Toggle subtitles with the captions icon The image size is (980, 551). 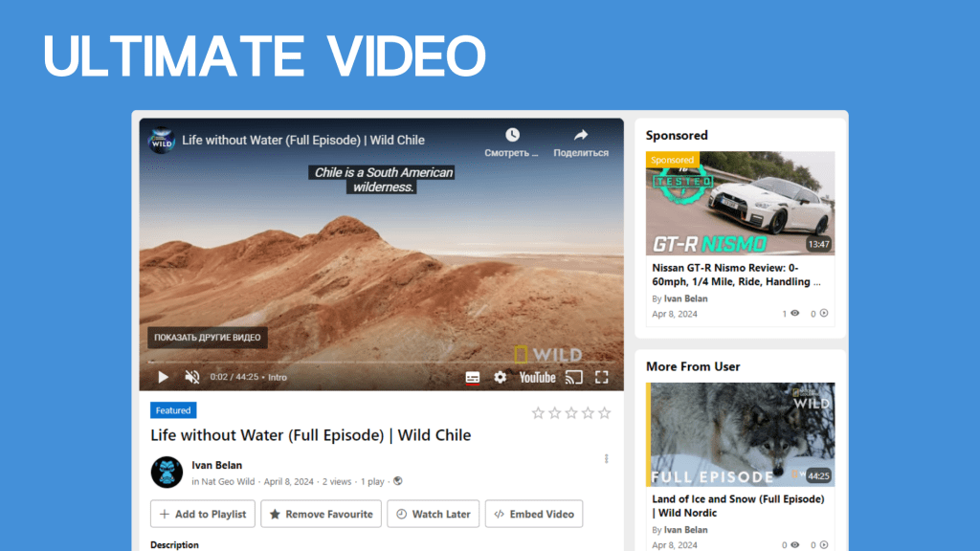[x=473, y=377]
